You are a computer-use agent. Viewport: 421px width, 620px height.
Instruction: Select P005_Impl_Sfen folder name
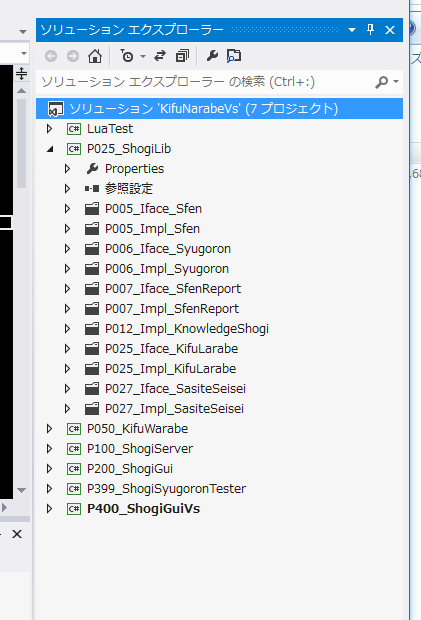point(152,229)
